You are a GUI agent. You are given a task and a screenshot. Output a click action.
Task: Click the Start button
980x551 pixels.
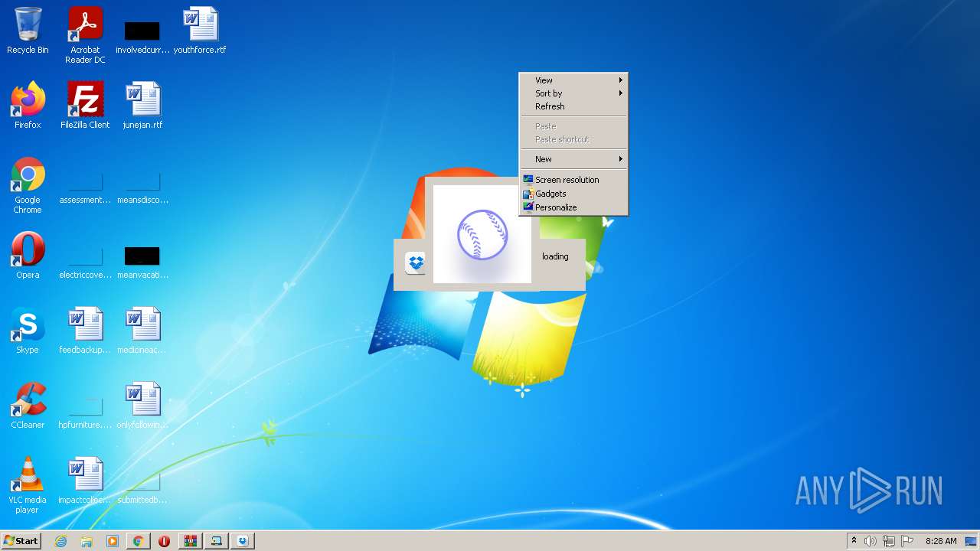[21, 541]
